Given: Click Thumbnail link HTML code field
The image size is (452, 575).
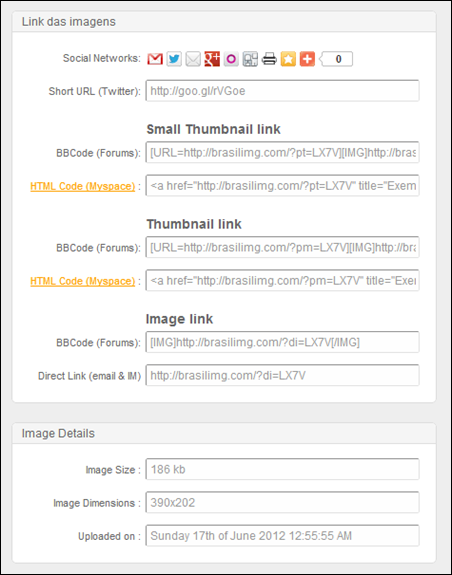Looking at the screenshot, I should click(282, 281).
